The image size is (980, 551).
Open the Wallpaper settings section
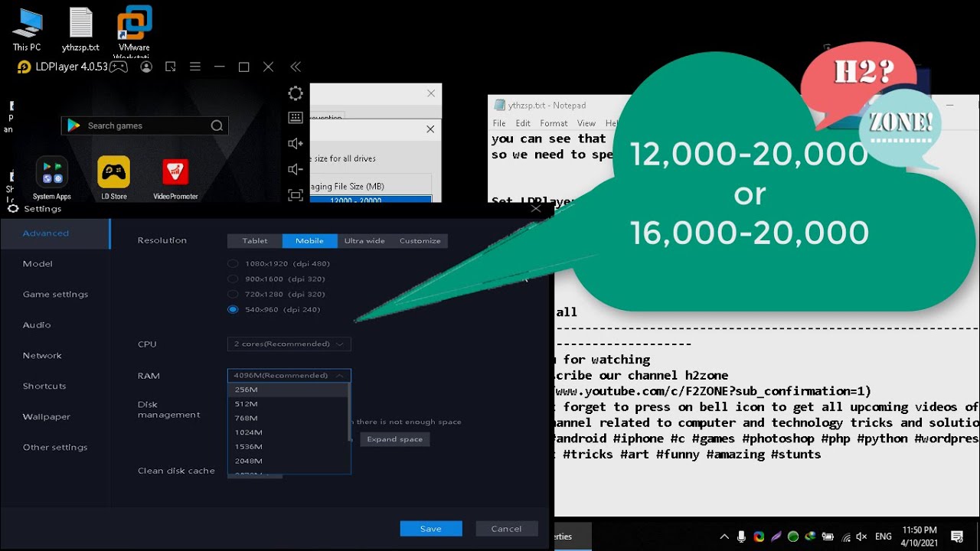(x=55, y=416)
